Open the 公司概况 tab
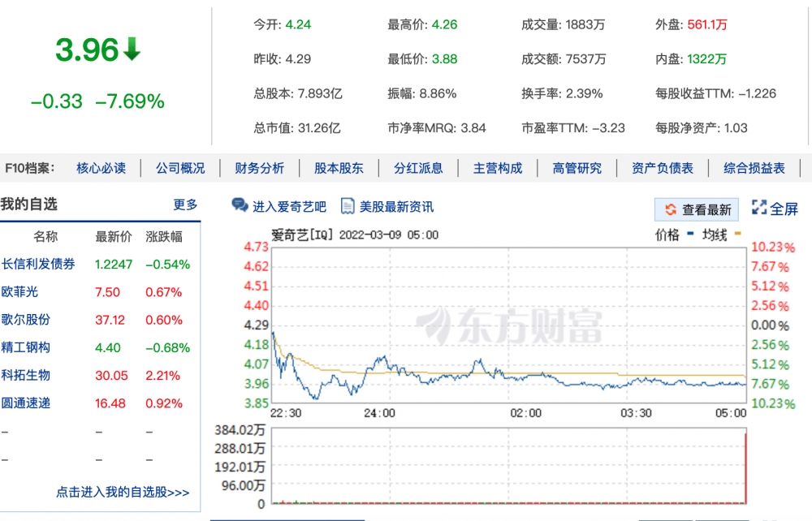This screenshot has width=812, height=521. click(x=180, y=168)
